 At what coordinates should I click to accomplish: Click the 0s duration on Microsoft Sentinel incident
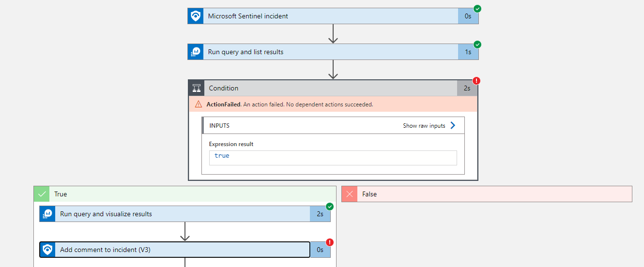(468, 16)
